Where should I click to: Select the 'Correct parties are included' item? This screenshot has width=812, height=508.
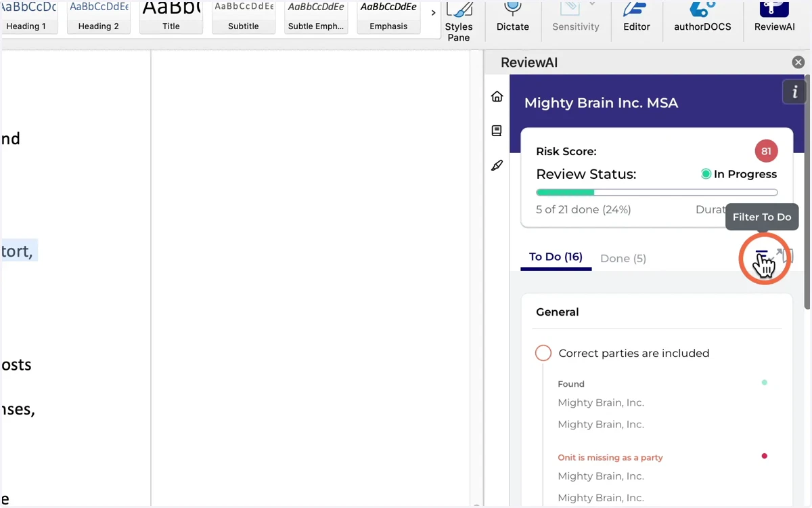(x=634, y=353)
